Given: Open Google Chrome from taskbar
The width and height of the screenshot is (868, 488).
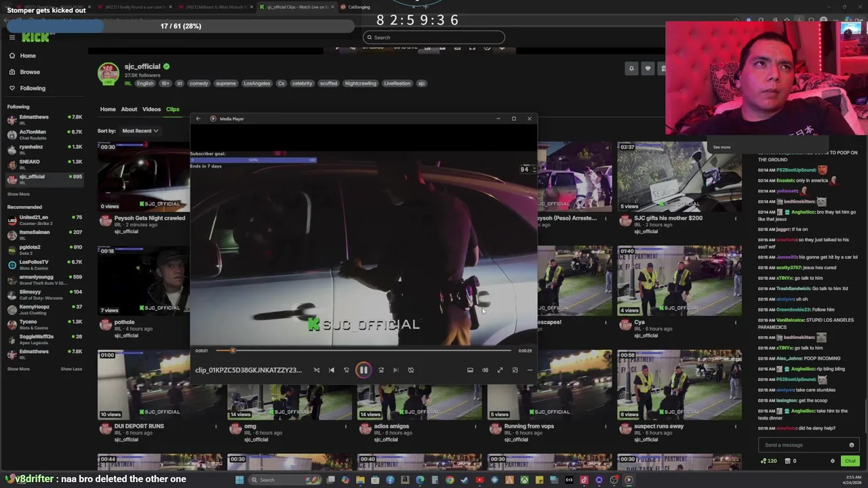Looking at the screenshot, I should (x=450, y=480).
